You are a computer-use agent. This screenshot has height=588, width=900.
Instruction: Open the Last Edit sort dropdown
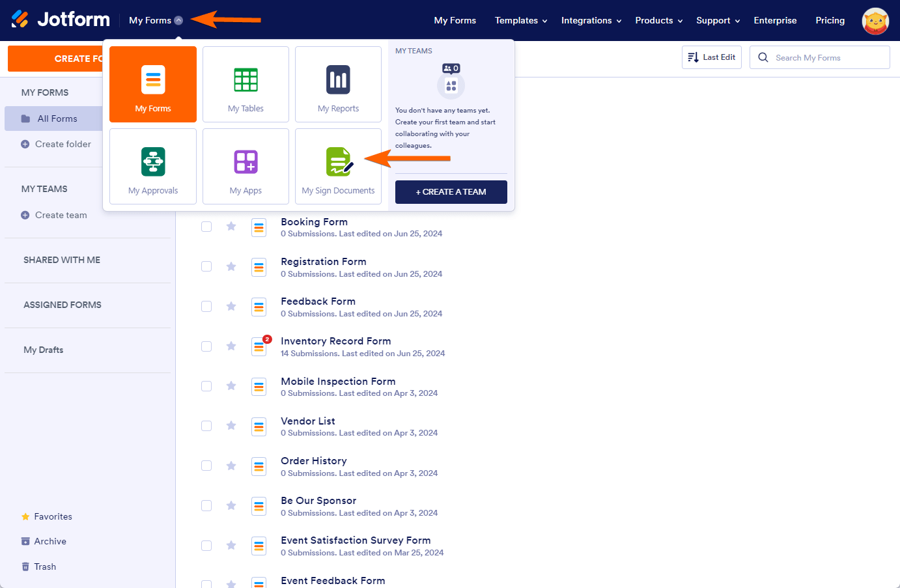pyautogui.click(x=712, y=57)
